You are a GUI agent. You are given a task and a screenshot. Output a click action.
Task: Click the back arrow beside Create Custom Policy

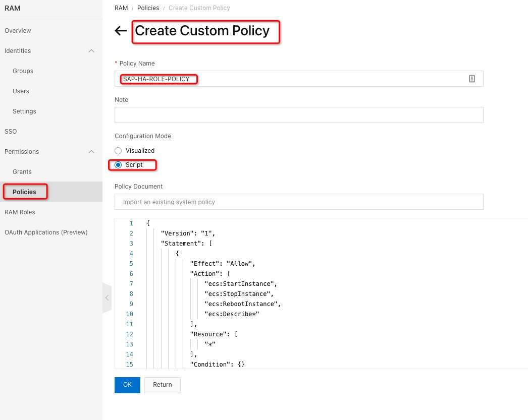[120, 31]
